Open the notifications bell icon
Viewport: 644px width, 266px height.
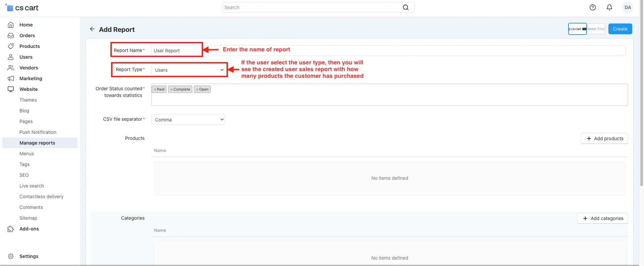[609, 7]
